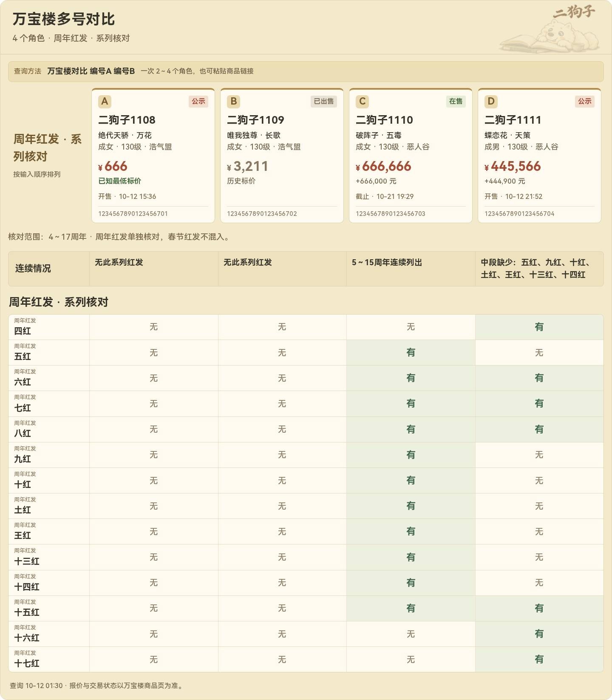Click the 有 cell in the 五红 row

coord(411,353)
